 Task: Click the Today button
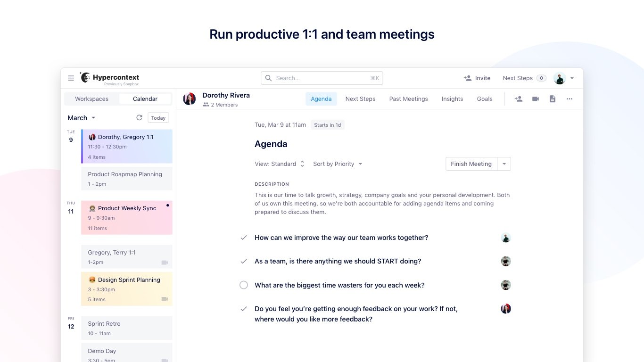(x=158, y=118)
